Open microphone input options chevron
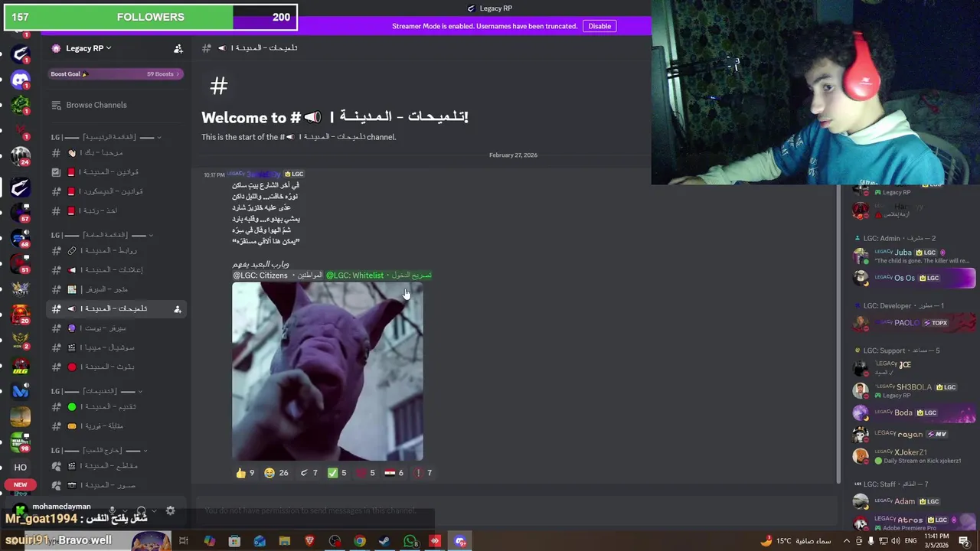Image resolution: width=980 pixels, height=551 pixels. 124,510
